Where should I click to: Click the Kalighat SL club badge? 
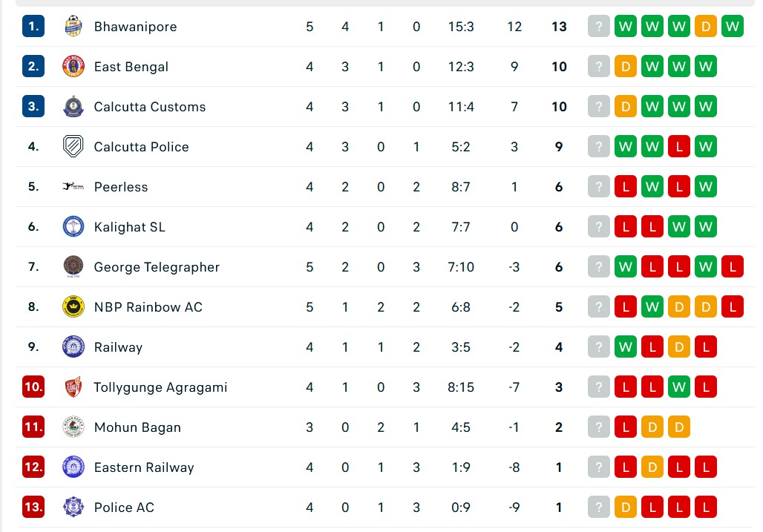click(73, 227)
